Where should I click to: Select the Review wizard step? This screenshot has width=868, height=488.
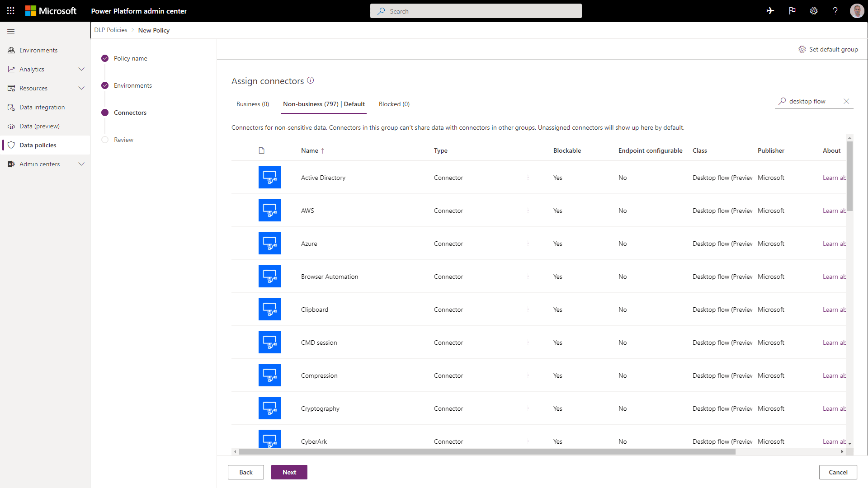pyautogui.click(x=123, y=140)
